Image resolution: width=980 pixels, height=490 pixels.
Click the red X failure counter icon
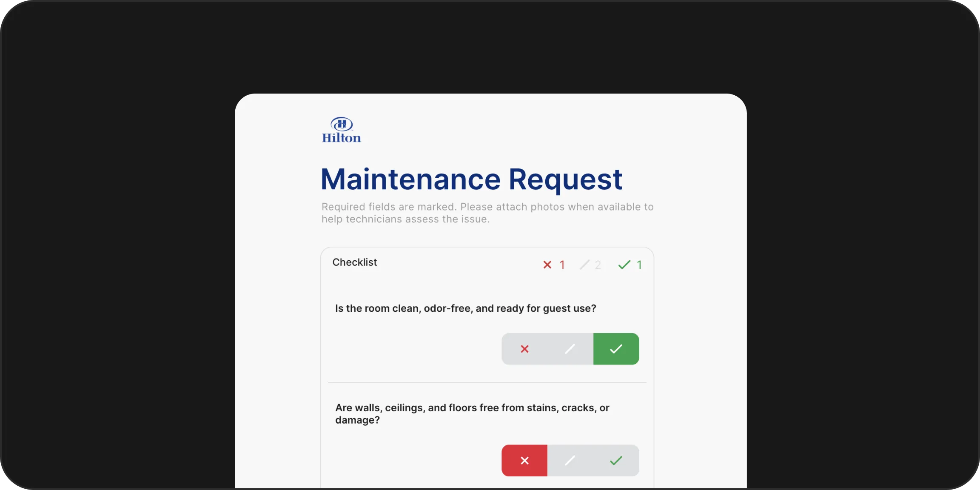547,265
